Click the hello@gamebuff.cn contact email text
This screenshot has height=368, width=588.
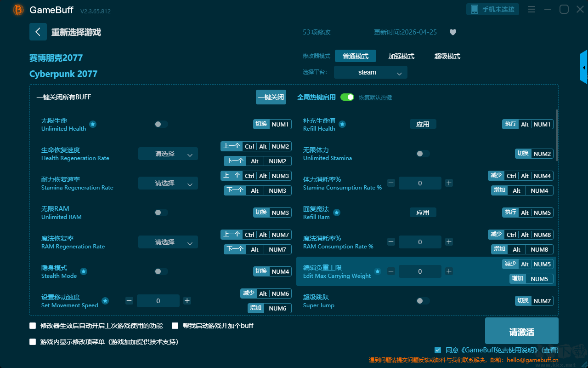tap(532, 360)
